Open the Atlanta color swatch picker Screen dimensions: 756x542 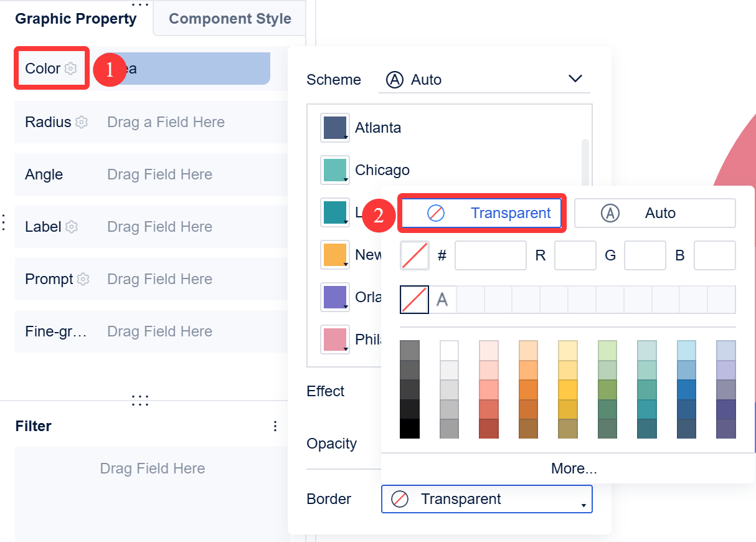pyautogui.click(x=335, y=128)
